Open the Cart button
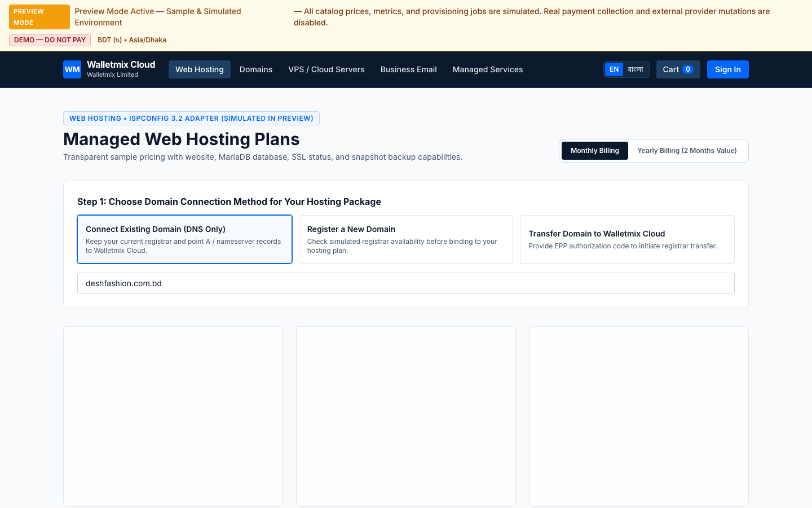This screenshot has height=508, width=812. pyautogui.click(x=678, y=69)
